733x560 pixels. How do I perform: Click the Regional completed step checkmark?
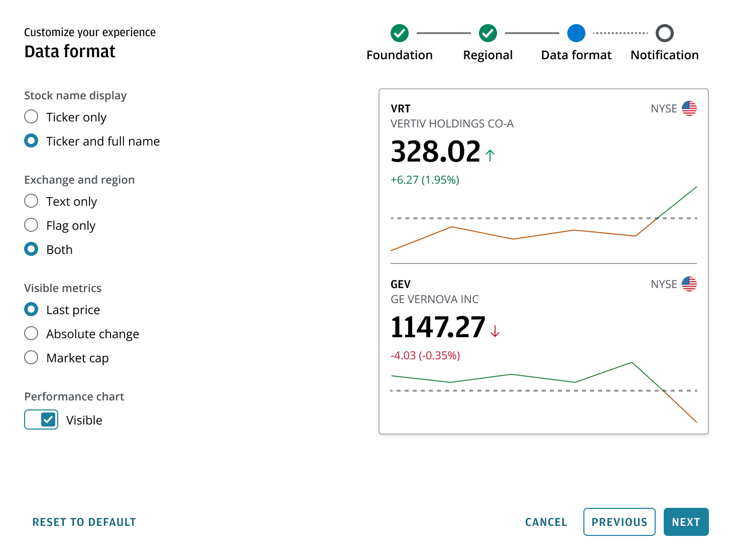[x=488, y=33]
